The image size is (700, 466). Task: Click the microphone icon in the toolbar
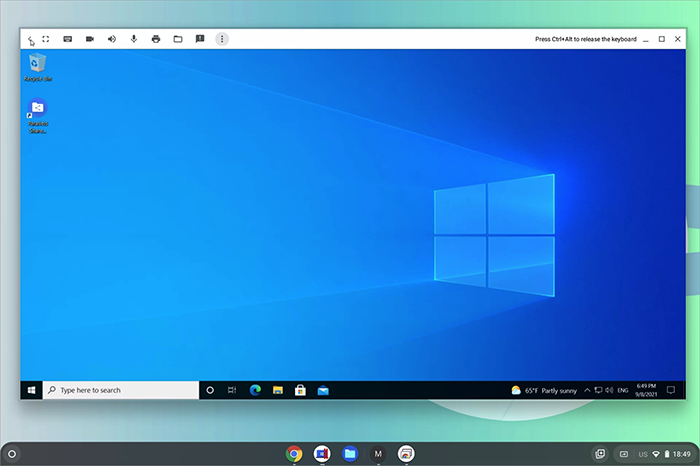[x=134, y=39]
